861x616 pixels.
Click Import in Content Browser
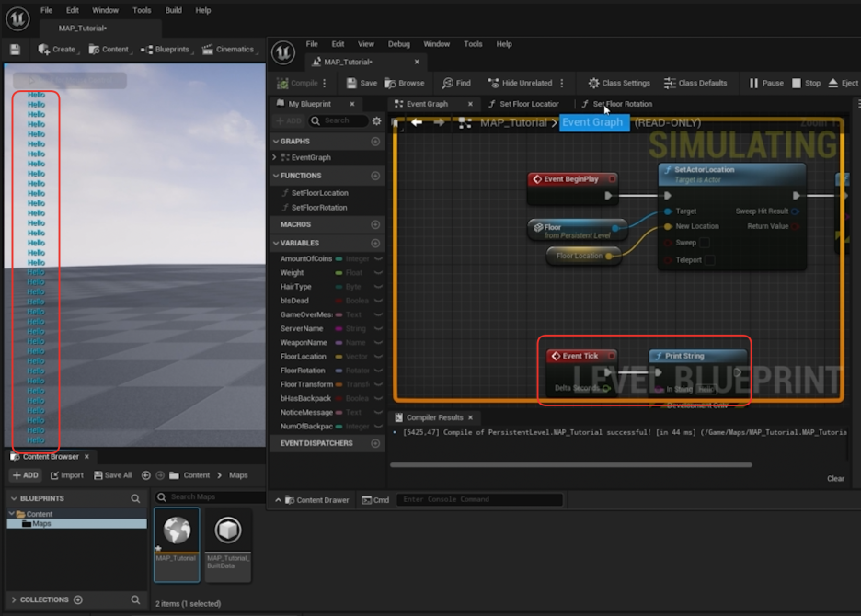pyautogui.click(x=67, y=475)
